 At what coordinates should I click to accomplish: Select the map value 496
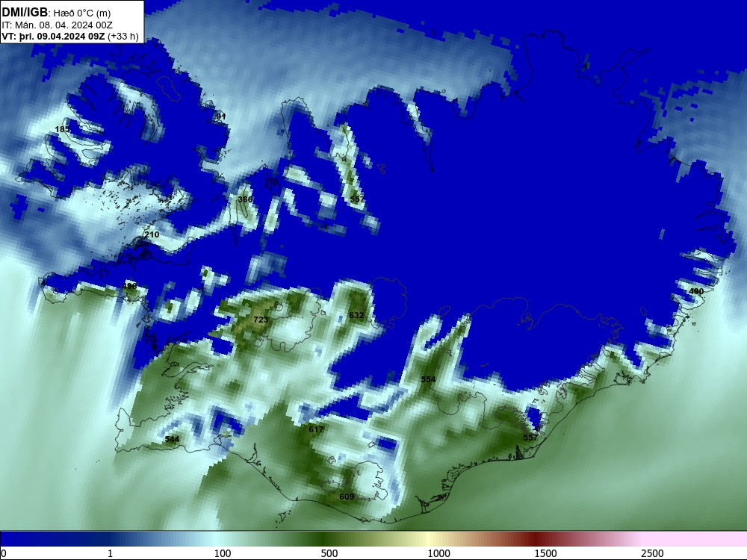pyautogui.click(x=129, y=286)
